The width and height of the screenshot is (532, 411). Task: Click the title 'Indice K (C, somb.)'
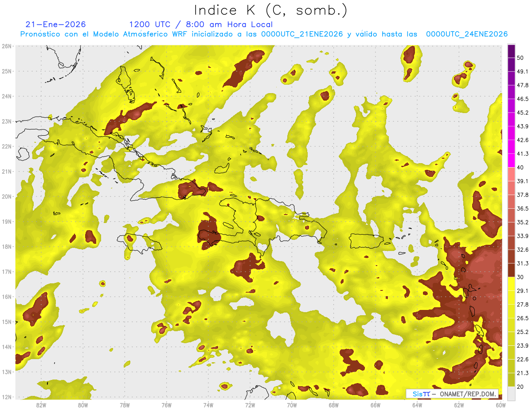(270, 10)
